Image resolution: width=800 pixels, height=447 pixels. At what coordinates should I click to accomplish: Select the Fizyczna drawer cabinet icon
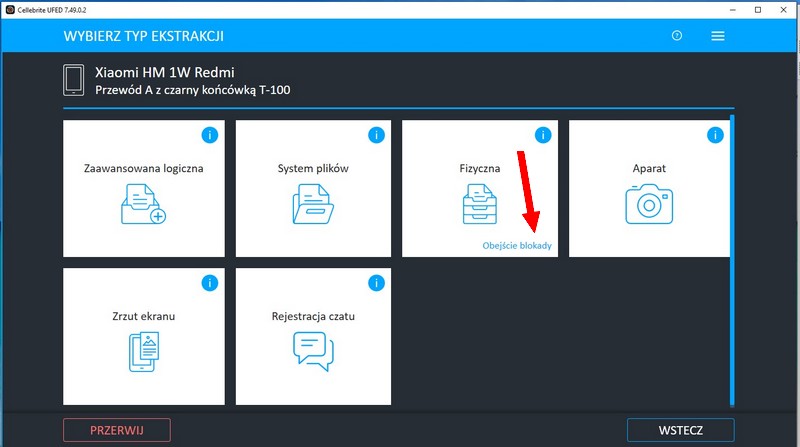(x=480, y=204)
